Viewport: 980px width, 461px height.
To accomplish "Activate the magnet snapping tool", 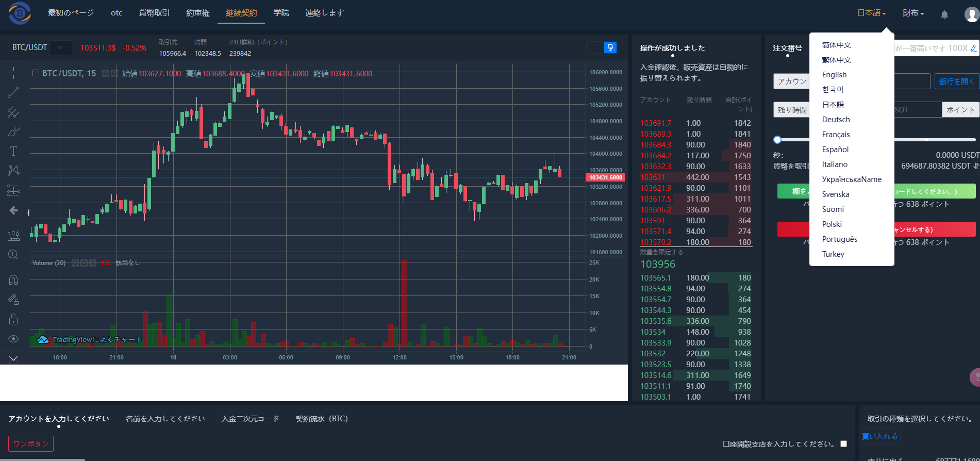I will point(13,280).
